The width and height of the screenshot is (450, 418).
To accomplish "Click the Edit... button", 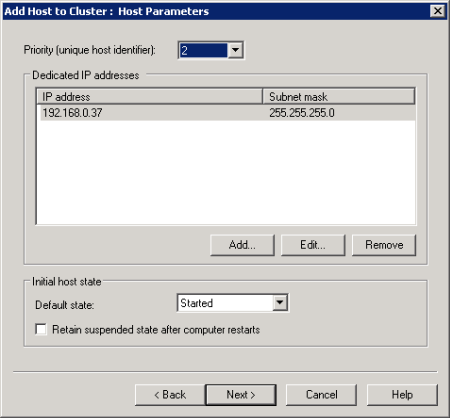I will (313, 245).
